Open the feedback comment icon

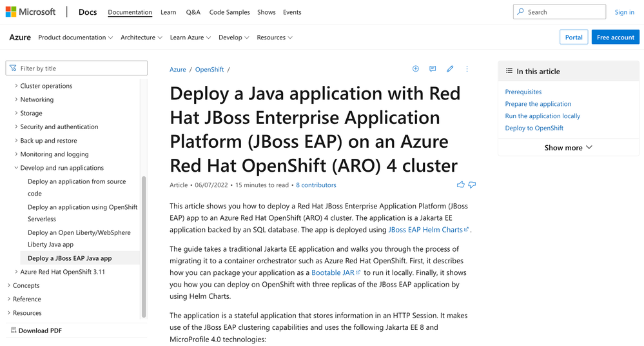[x=433, y=68]
